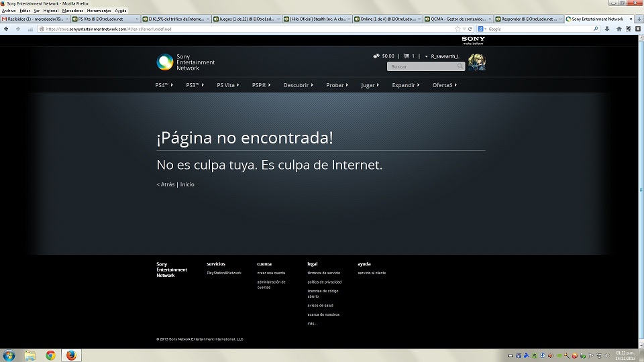Open the Historial menu
Viewport: 644px width, 362px height.
coord(51,11)
